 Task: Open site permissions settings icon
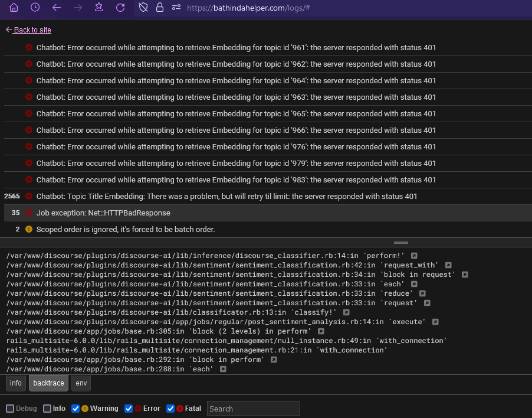(176, 7)
